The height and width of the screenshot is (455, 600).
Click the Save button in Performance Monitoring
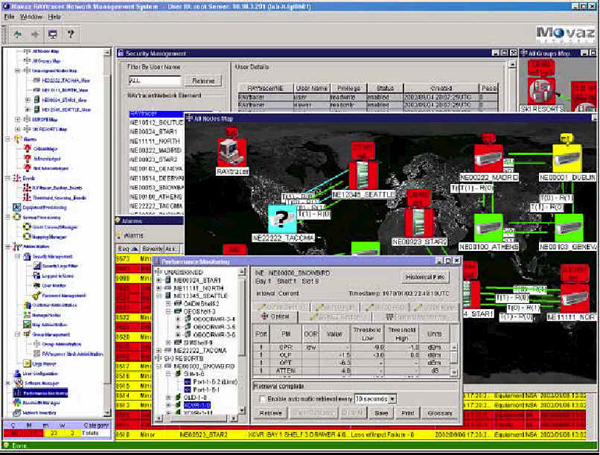[x=381, y=413]
